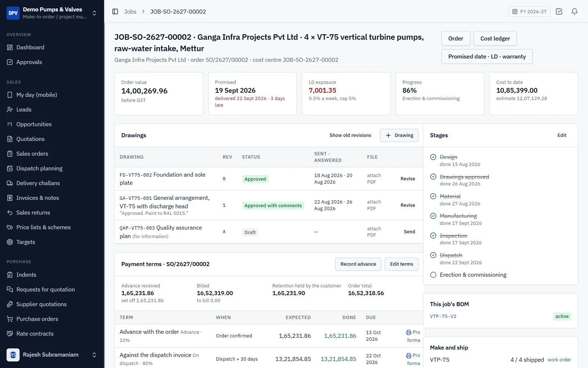Screen dimensions: 588x368
Task: Open the VTP-75-V2 BOM link
Action: pos(443,316)
